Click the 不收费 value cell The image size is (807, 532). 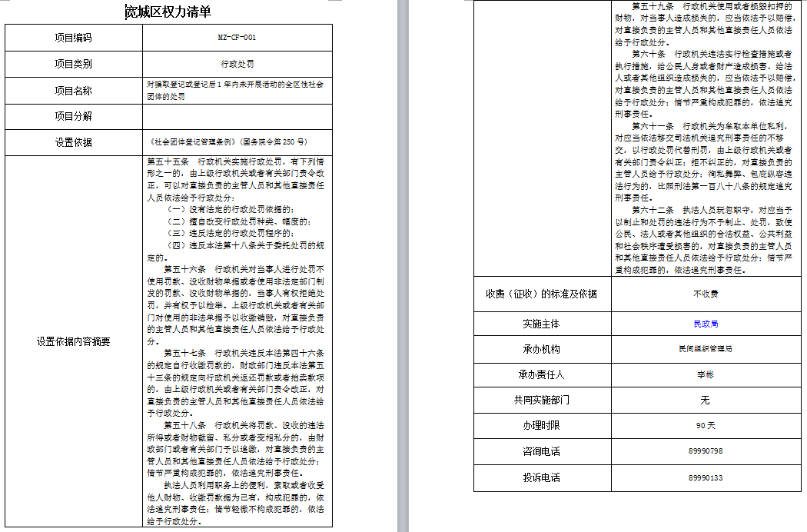tap(706, 294)
